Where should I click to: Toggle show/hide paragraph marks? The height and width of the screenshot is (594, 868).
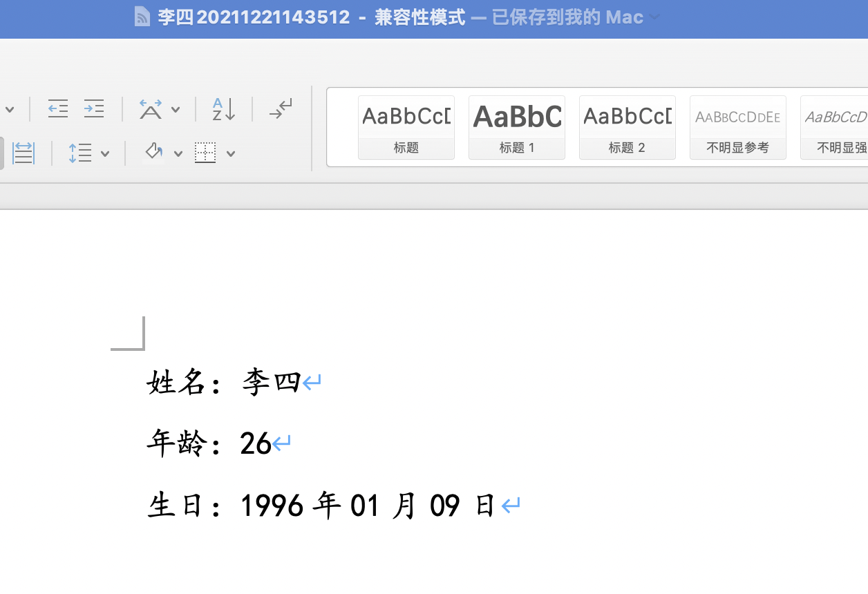point(281,108)
